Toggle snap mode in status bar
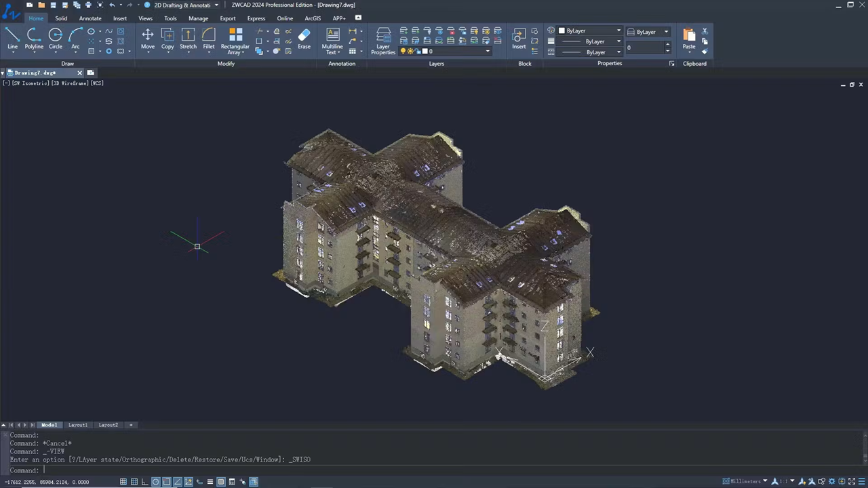 [123, 482]
